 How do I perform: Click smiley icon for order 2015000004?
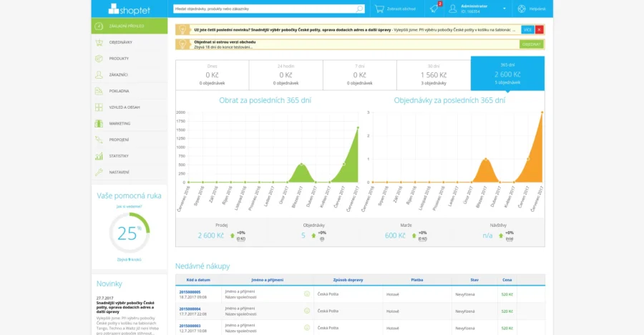click(x=307, y=311)
